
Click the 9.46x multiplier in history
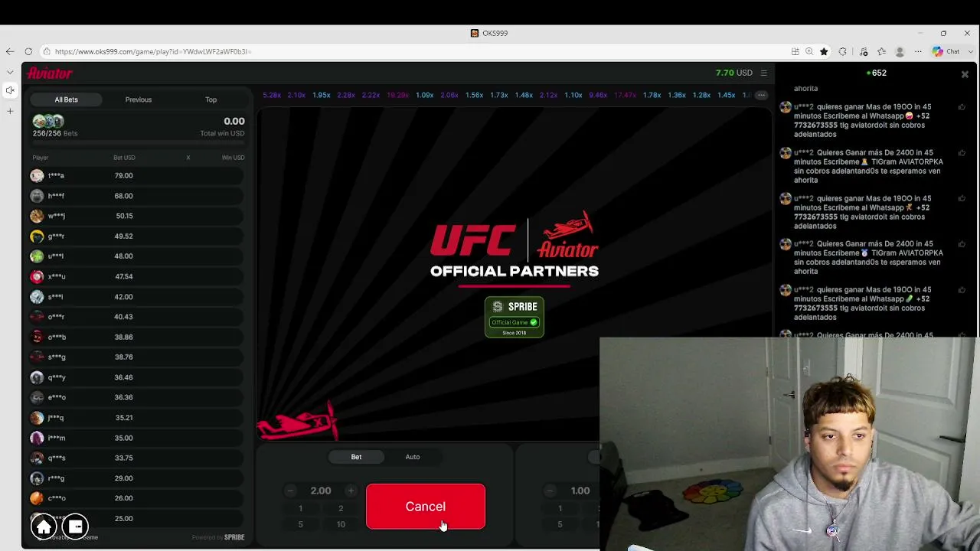click(598, 95)
